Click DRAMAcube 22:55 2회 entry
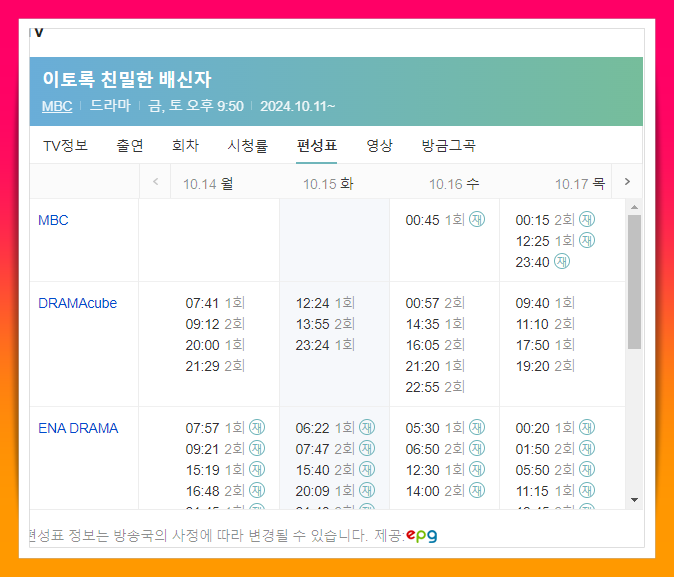This screenshot has width=674, height=577. [435, 387]
